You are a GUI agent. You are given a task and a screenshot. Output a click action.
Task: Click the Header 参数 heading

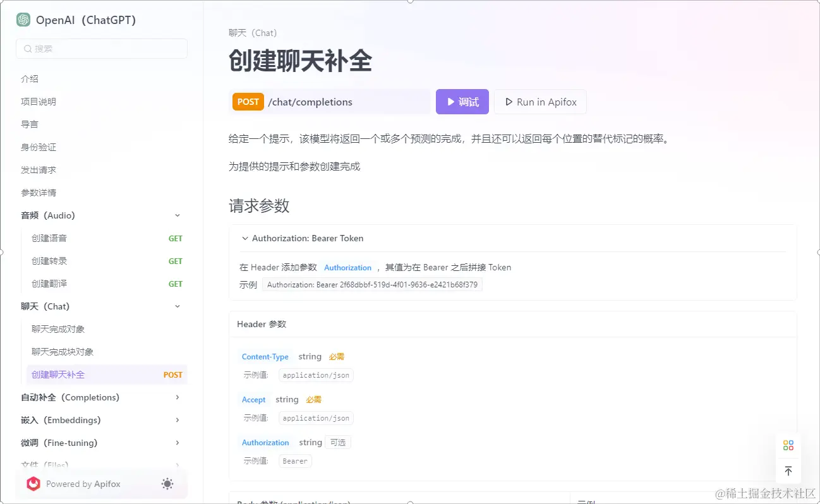(262, 324)
